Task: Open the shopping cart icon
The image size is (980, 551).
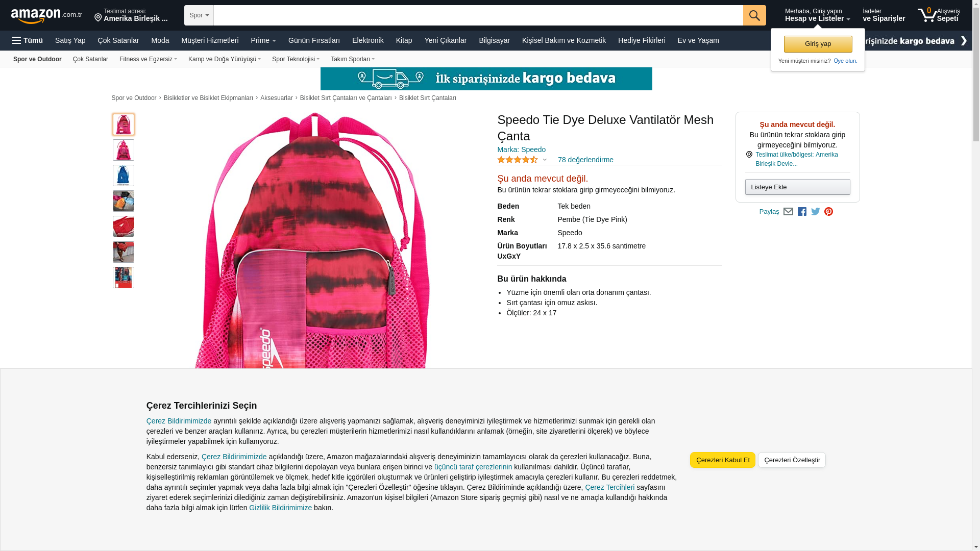Action: point(938,15)
